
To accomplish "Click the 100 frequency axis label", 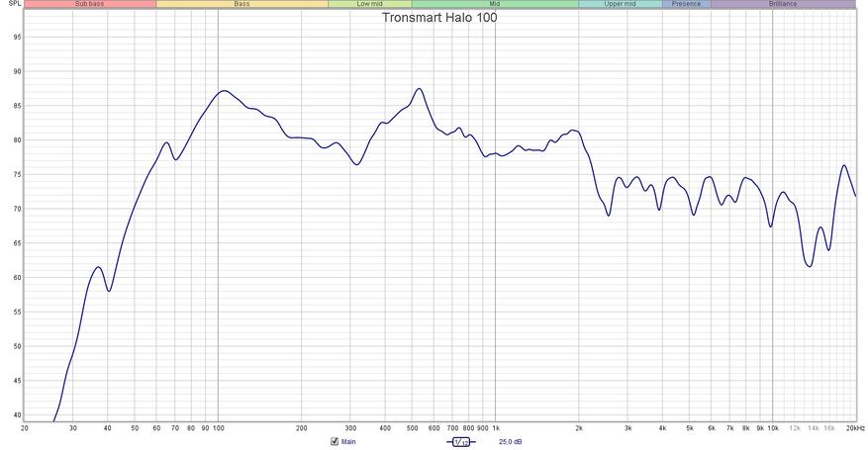I will click(x=218, y=428).
